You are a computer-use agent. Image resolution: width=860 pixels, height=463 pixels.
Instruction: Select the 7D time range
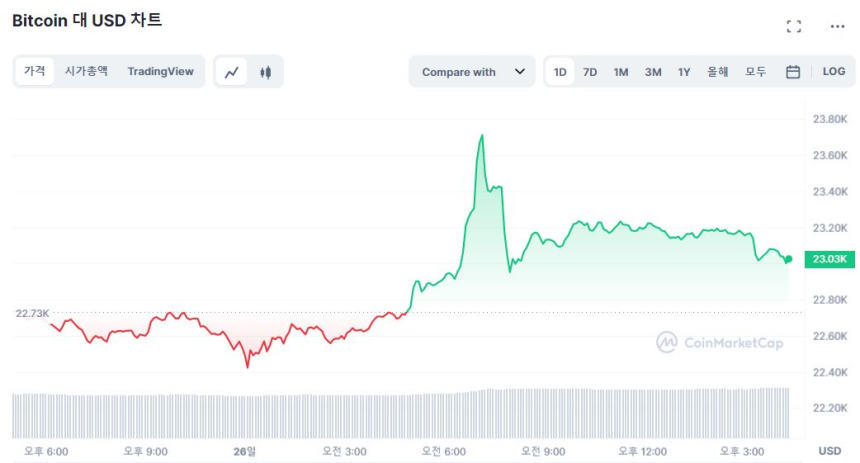click(x=590, y=72)
